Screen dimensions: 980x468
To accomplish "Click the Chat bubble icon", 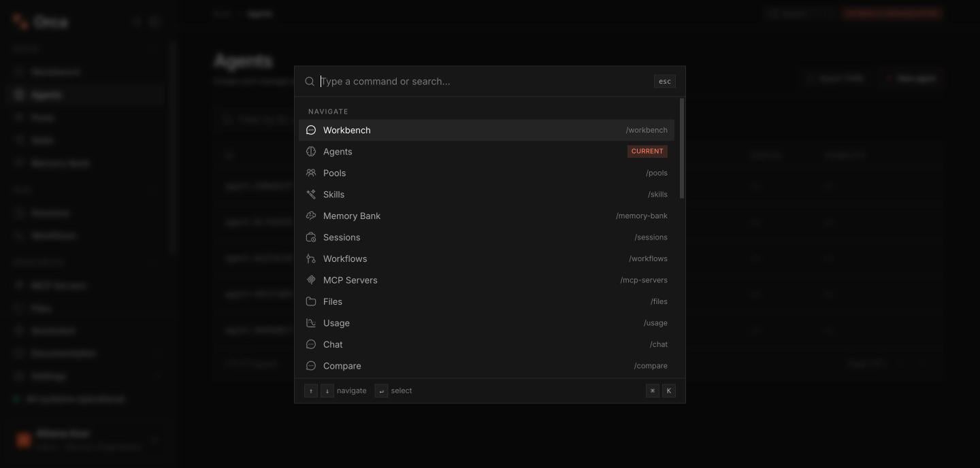I will 311,344.
